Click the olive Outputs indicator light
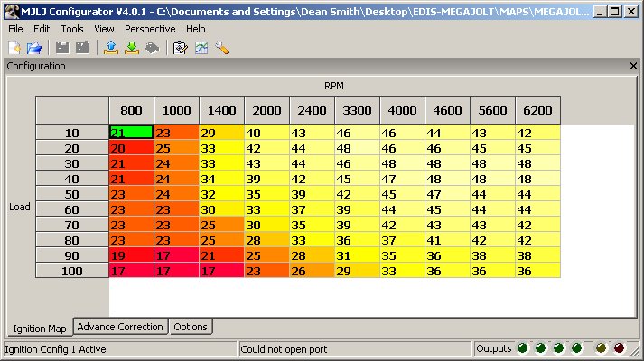 click(x=601, y=348)
